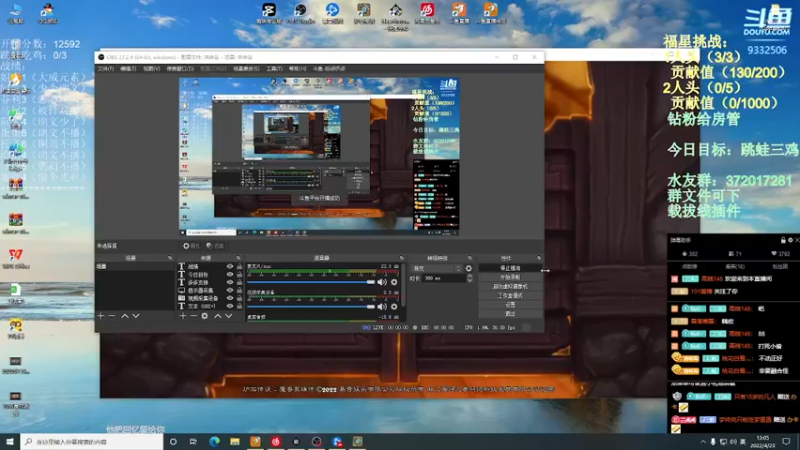Screen dimensions: 800x450
Task: Mute the 麦克风/Aux speaker icon
Action: point(382,282)
